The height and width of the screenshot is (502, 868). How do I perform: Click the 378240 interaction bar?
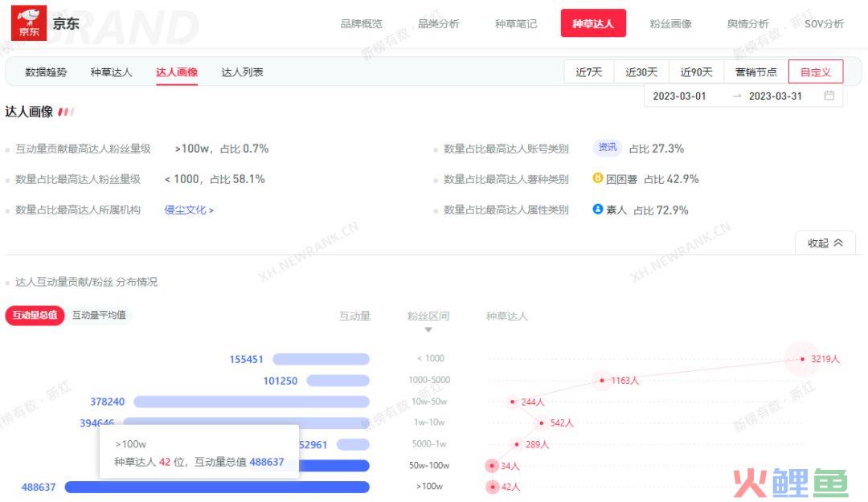[x=252, y=402]
